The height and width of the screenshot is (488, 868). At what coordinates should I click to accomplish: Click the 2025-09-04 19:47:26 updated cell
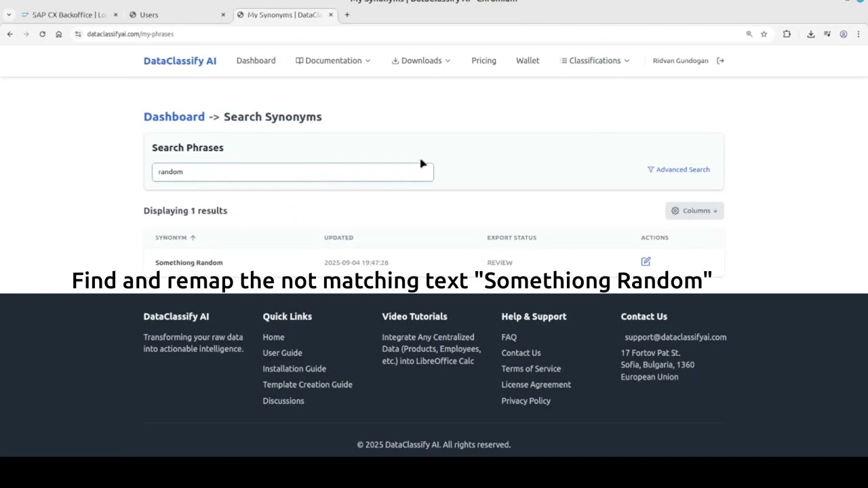coord(356,262)
